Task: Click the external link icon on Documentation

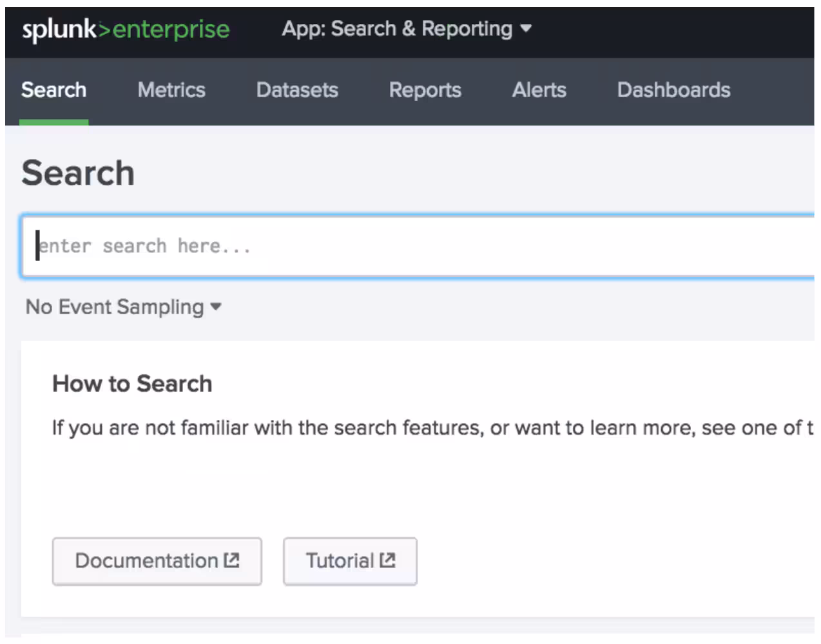Action: [x=232, y=560]
